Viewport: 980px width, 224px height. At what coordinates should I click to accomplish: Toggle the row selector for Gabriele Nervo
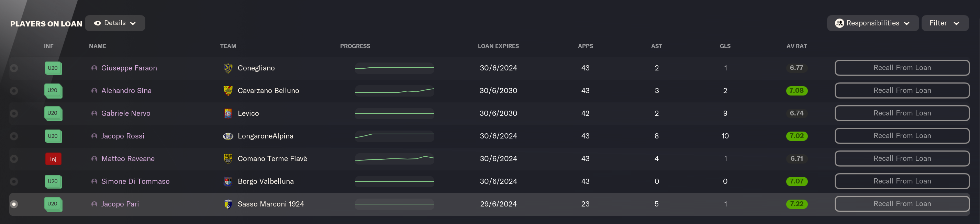pos(14,113)
